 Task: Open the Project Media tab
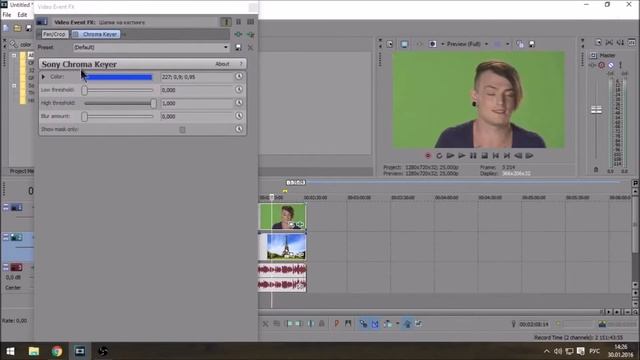tap(21, 171)
